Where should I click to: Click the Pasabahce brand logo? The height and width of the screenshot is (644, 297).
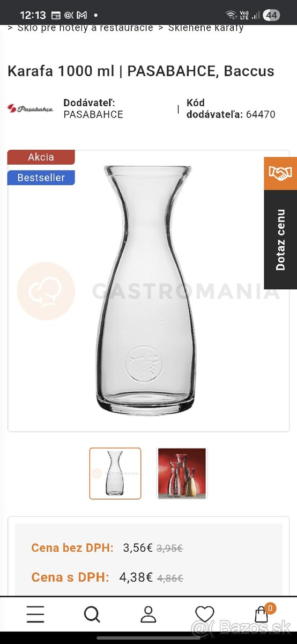[30, 109]
